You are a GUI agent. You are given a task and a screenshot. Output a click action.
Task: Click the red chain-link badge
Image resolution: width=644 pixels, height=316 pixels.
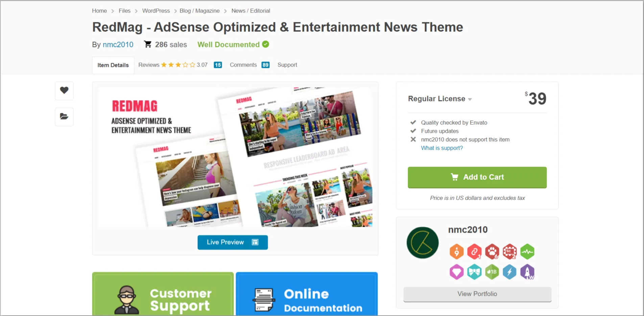pyautogui.click(x=474, y=252)
